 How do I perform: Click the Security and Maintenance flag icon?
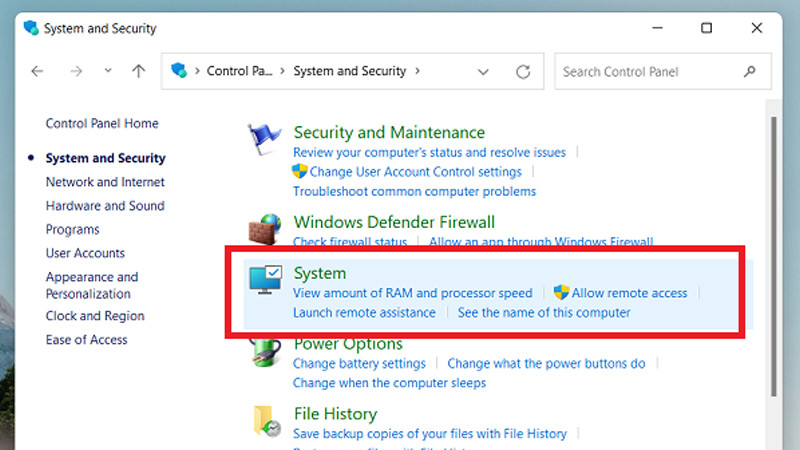pos(265,143)
